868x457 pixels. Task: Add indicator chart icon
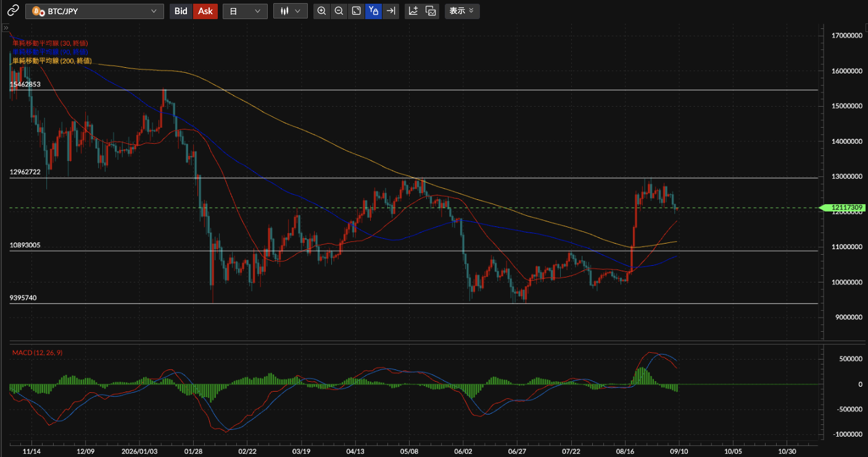pyautogui.click(x=413, y=11)
